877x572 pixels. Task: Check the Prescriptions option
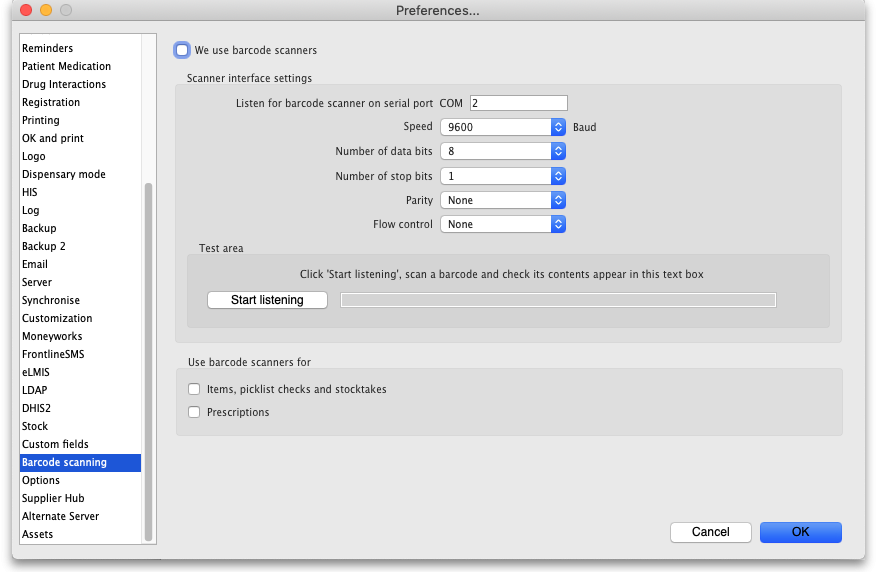pos(194,412)
